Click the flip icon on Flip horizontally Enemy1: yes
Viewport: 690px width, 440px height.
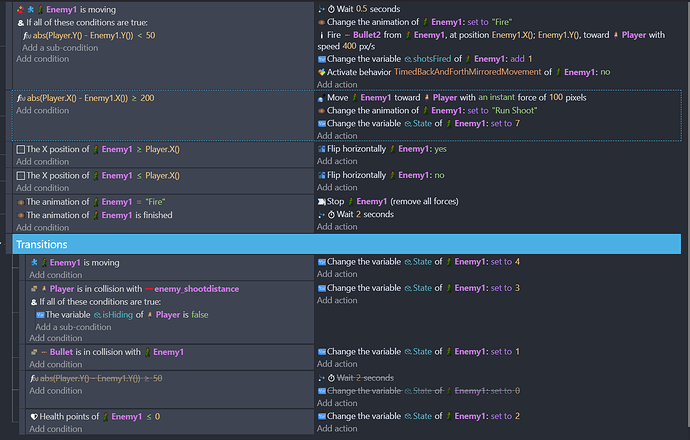321,149
